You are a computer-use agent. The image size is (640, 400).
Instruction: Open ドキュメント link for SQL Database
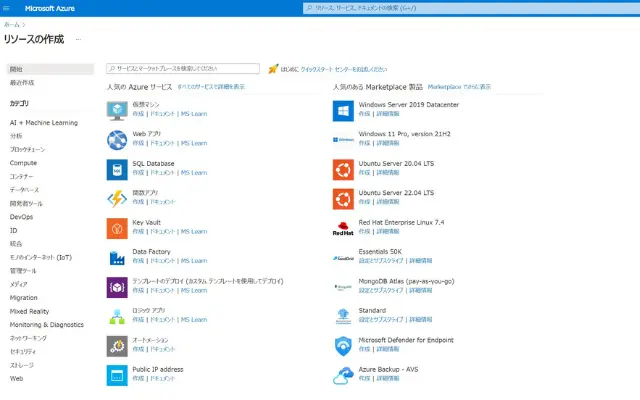(162, 172)
